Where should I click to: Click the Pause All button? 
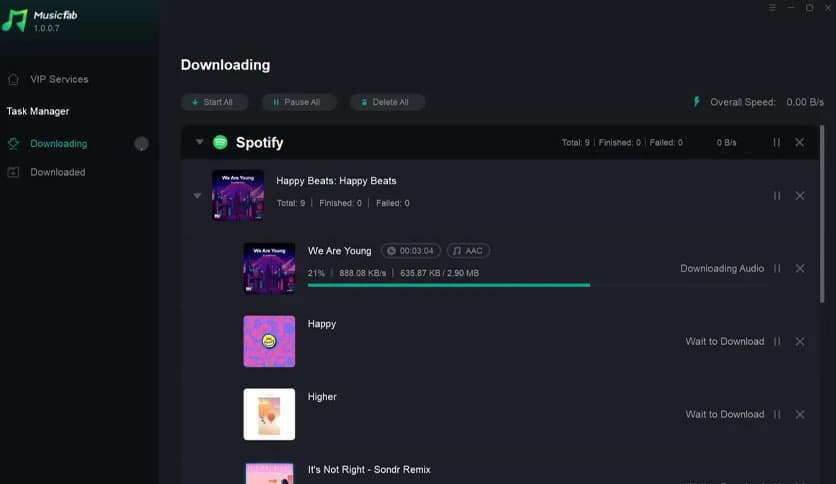pyautogui.click(x=299, y=102)
